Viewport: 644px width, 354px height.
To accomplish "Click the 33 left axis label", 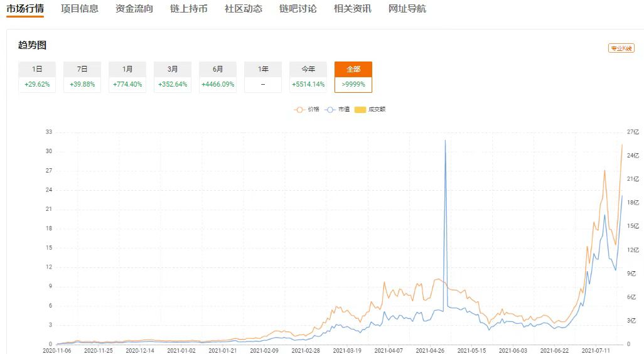I will click(x=49, y=132).
